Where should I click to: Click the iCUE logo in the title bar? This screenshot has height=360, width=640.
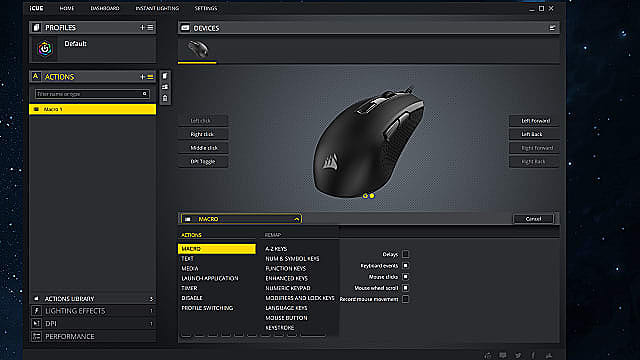tap(36, 8)
